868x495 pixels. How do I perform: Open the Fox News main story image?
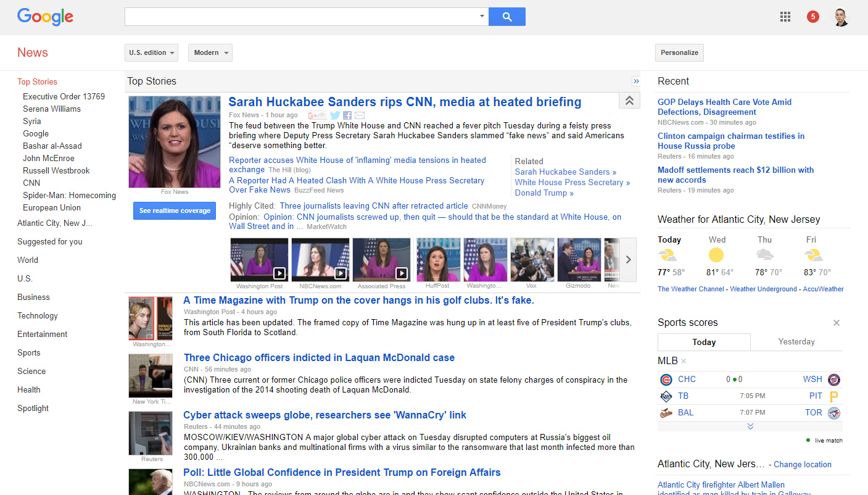point(175,142)
